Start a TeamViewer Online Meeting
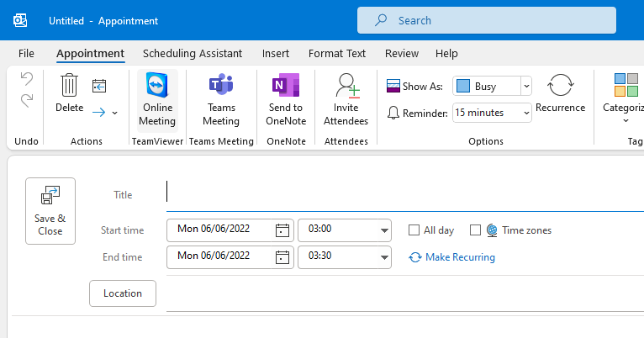The width and height of the screenshot is (644, 338). pos(157,98)
